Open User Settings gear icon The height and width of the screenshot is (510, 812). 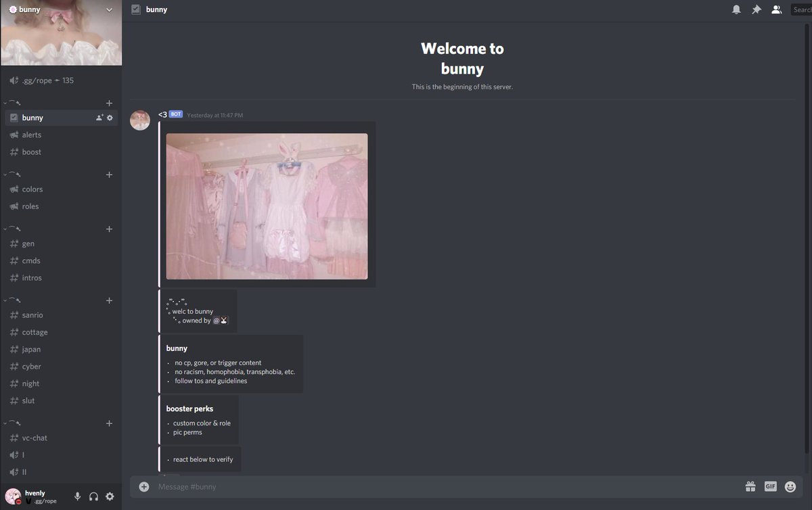point(110,496)
